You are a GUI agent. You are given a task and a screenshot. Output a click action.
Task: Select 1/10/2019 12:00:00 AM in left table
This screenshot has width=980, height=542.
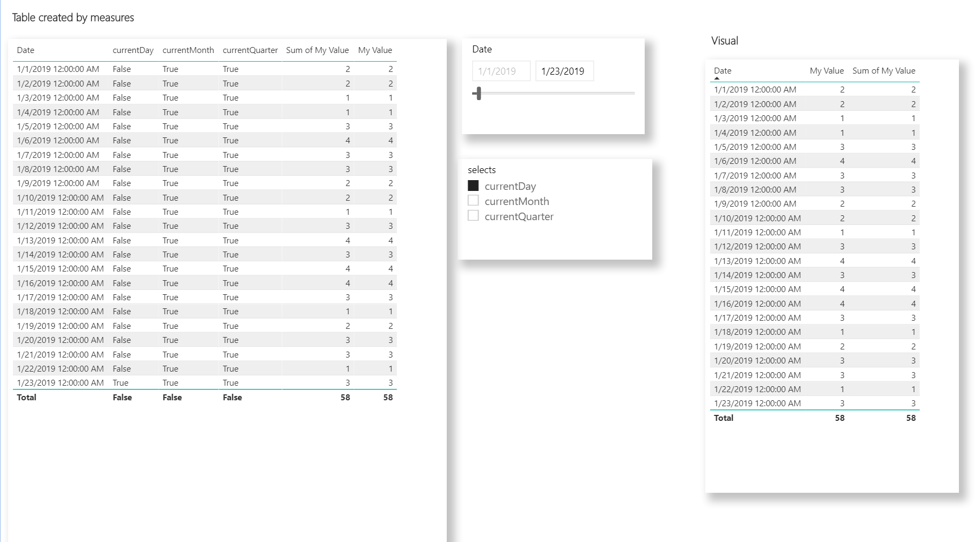click(x=60, y=198)
